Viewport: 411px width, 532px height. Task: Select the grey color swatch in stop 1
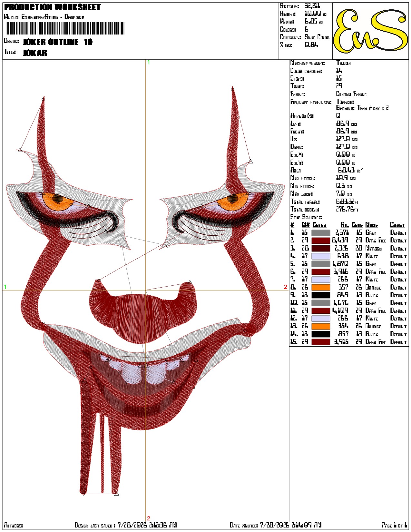tap(321, 233)
